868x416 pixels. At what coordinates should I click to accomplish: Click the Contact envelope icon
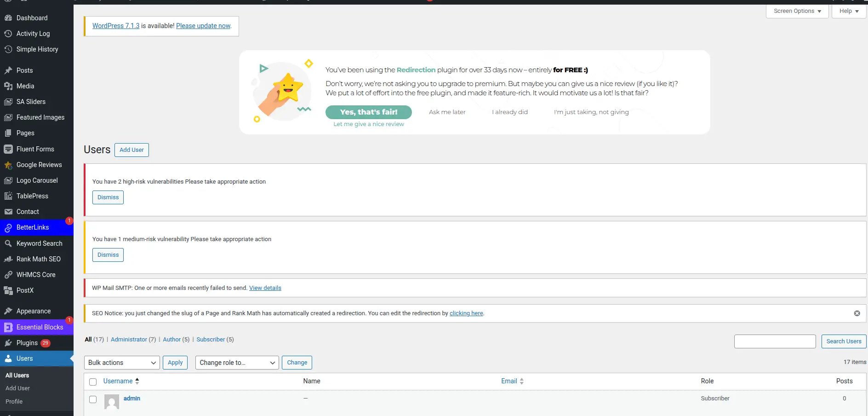(8, 212)
